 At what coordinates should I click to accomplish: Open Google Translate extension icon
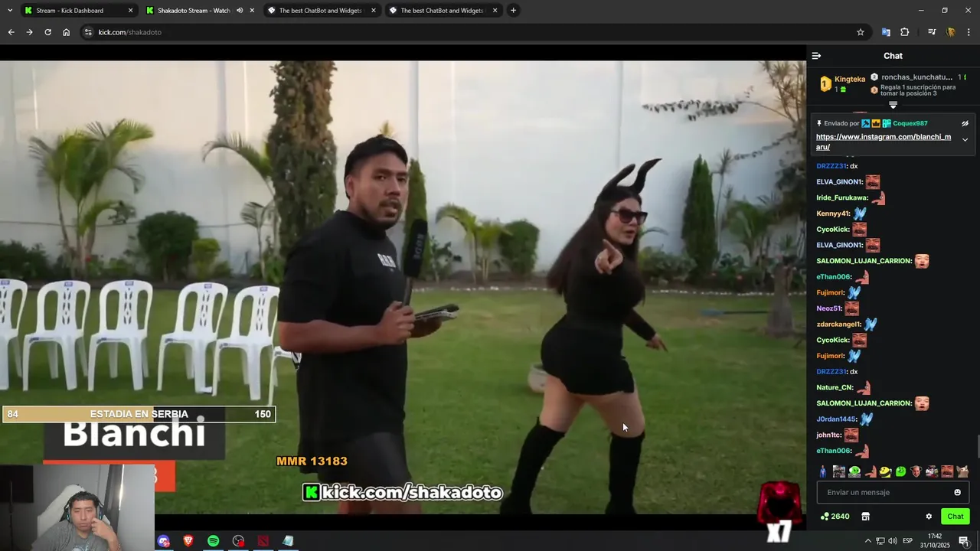pos(886,32)
